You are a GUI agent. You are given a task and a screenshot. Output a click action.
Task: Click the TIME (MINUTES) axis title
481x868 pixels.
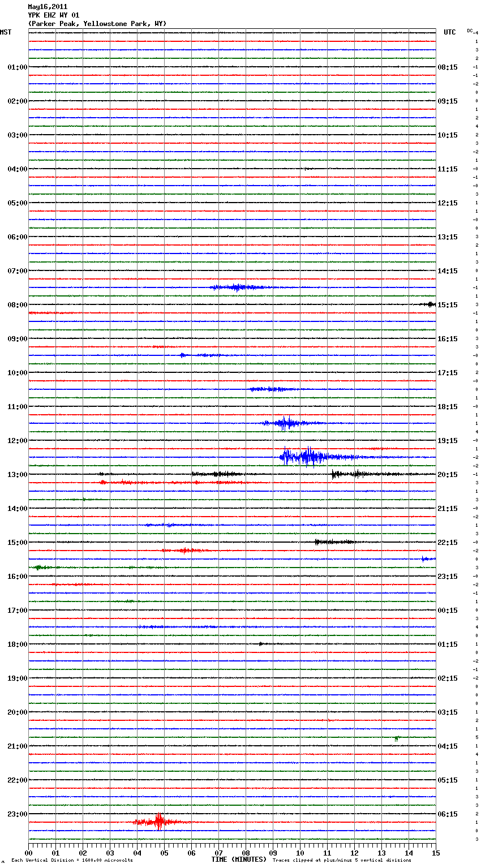point(239,860)
